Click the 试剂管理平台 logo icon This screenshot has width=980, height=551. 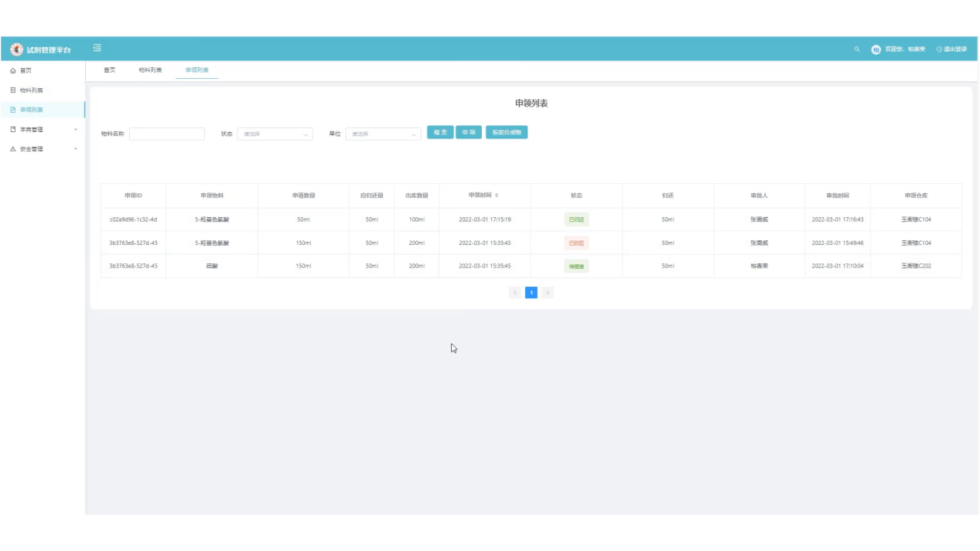point(16,49)
